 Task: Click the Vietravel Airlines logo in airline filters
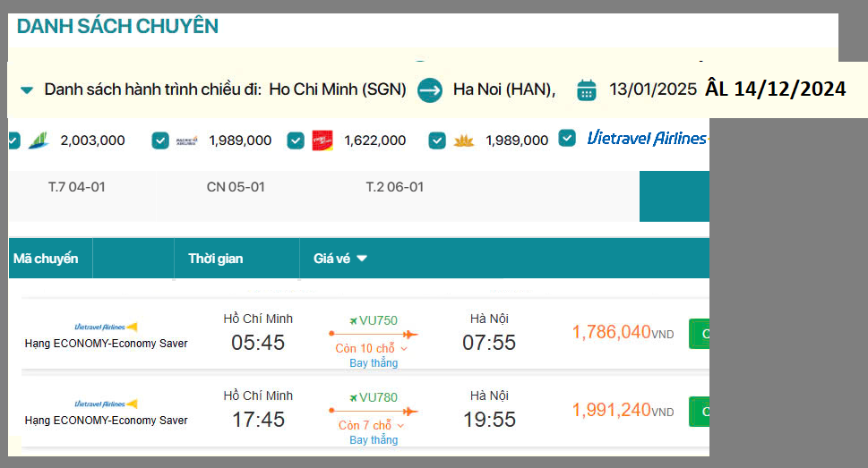click(x=646, y=138)
